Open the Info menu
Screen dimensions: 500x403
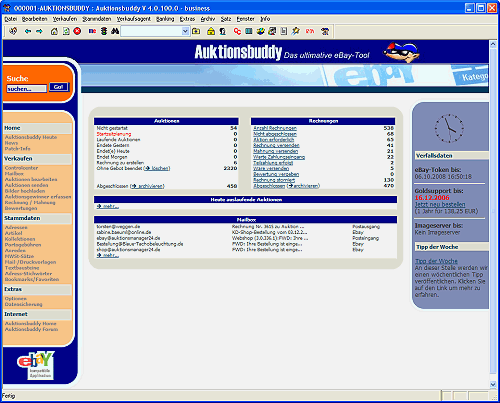(265, 19)
